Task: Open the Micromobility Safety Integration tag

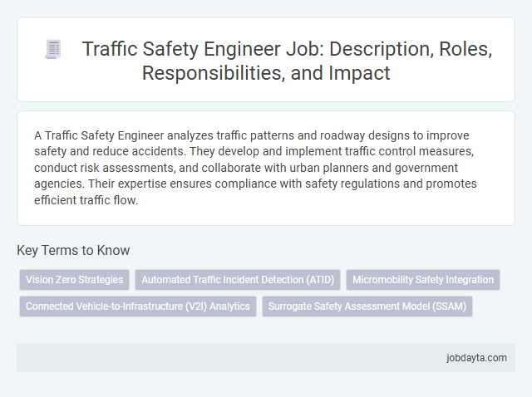Action: tap(423, 280)
